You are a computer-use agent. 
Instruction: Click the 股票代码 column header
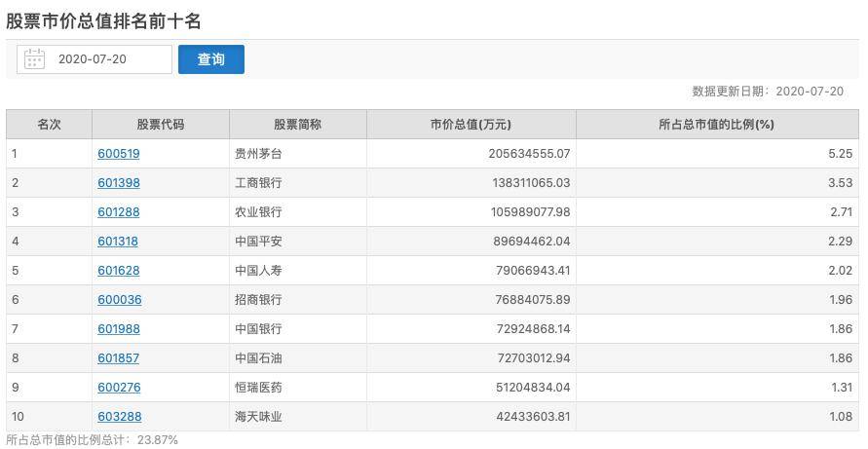(160, 125)
